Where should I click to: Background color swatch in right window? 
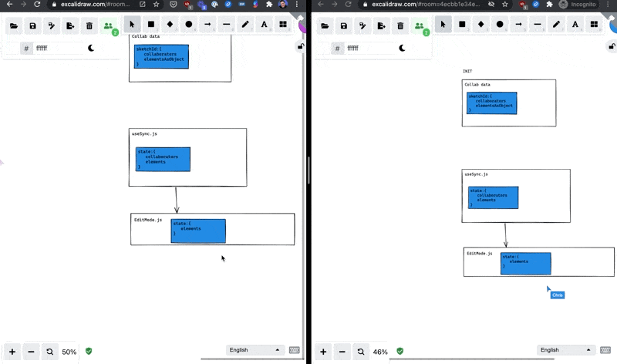tap(323, 48)
